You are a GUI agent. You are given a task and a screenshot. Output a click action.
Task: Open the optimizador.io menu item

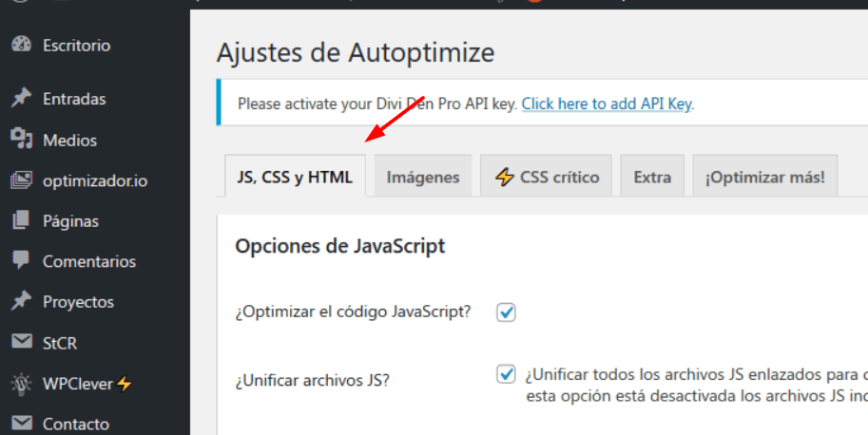[95, 180]
